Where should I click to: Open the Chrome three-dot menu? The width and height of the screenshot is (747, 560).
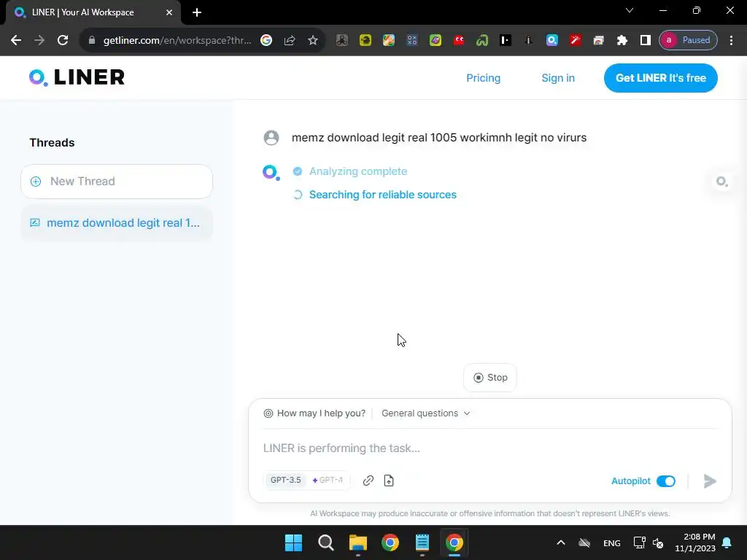731,40
